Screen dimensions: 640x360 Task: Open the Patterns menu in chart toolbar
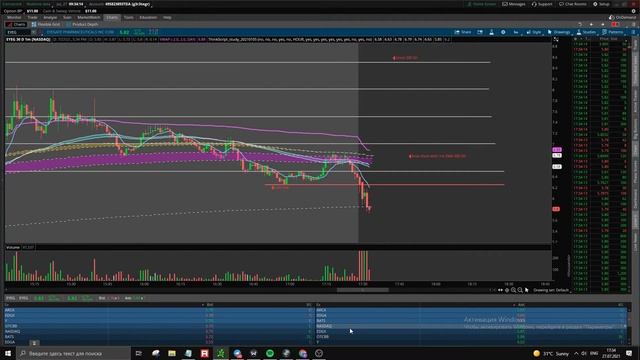pos(613,32)
